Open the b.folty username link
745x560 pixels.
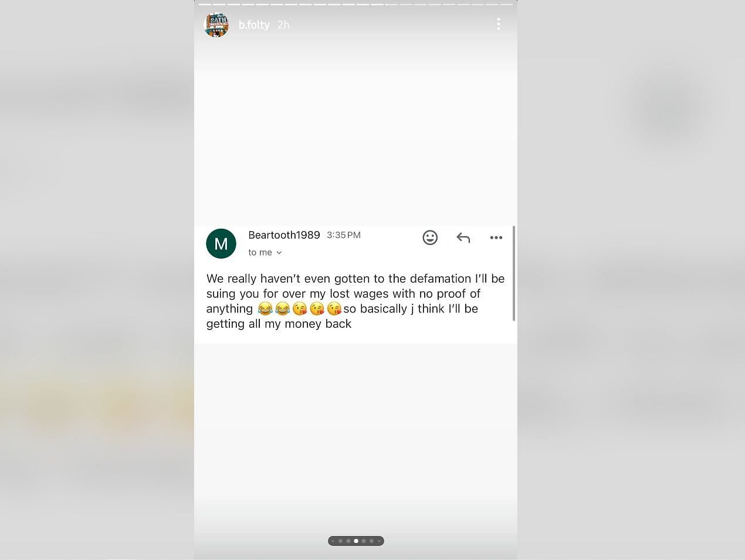[254, 25]
